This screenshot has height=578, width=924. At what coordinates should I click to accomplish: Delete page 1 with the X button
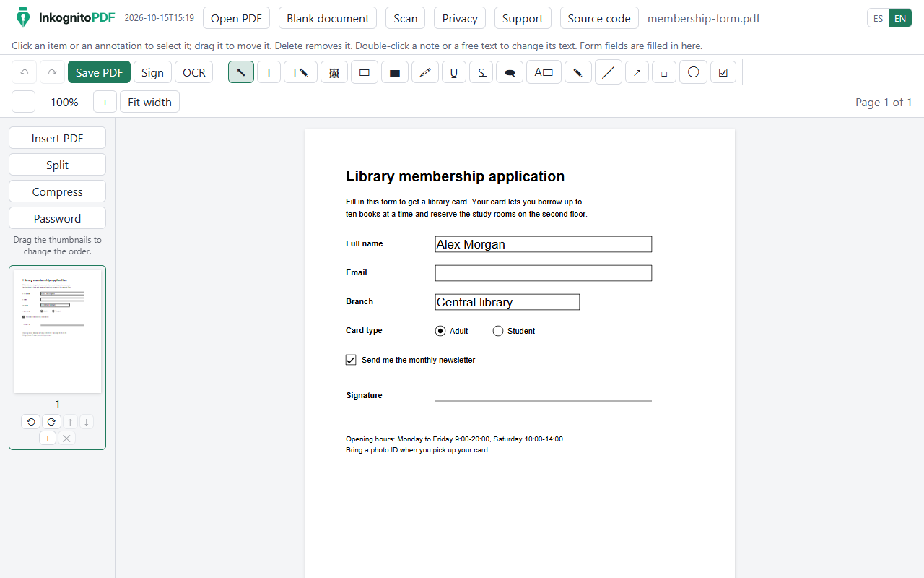(x=67, y=439)
